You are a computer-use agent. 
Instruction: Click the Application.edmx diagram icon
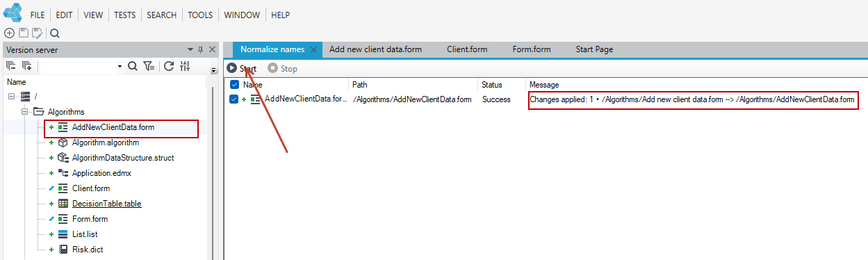tap(63, 173)
